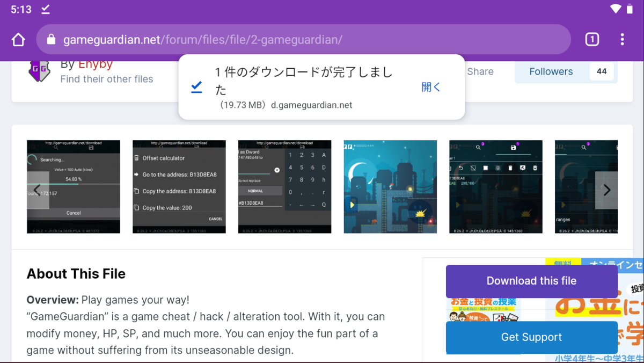Show previous screenshot with left arrow
This screenshot has width=644, height=363.
pyautogui.click(x=38, y=190)
